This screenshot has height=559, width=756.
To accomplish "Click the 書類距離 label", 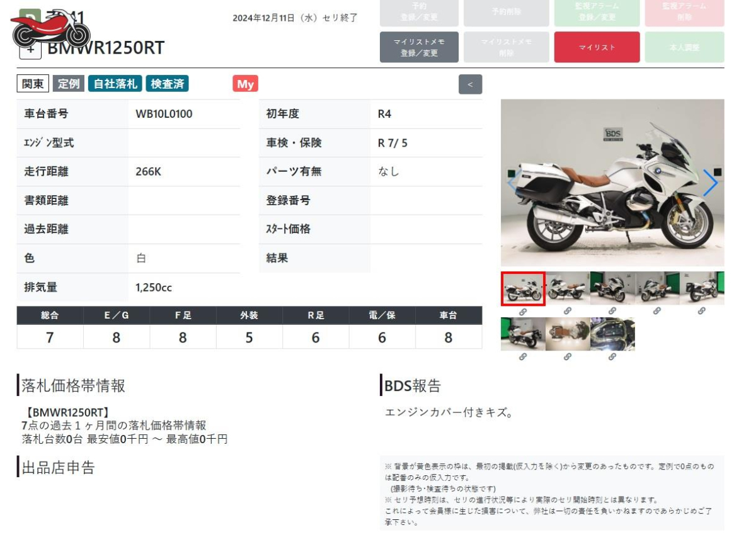I will (46, 201).
